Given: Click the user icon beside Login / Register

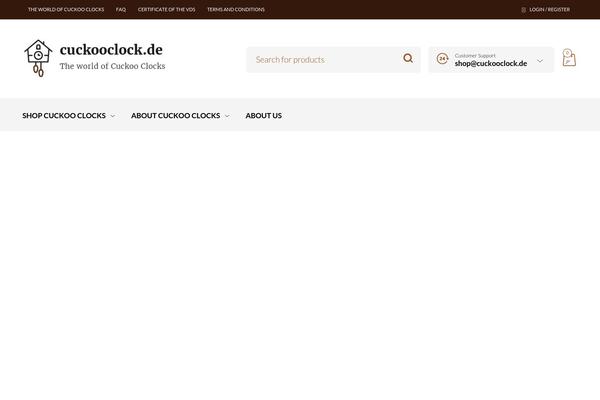Looking at the screenshot, I should pyautogui.click(x=523, y=10).
